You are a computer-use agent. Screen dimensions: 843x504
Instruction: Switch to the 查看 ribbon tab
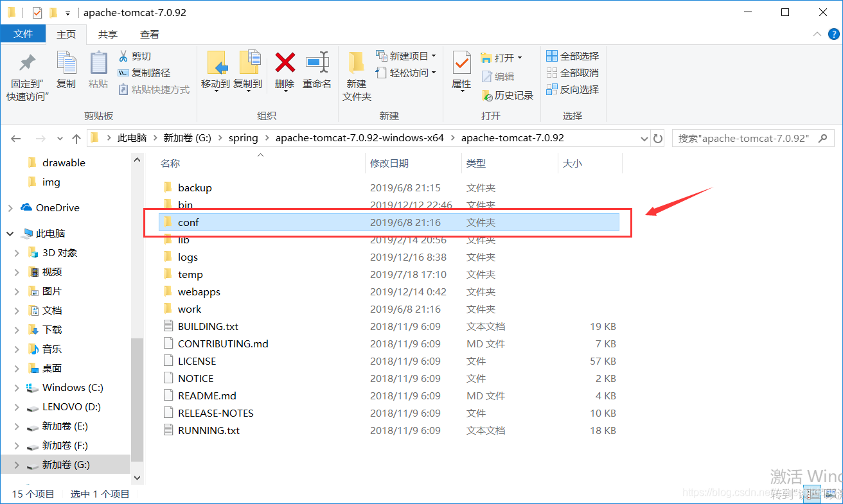pyautogui.click(x=150, y=35)
